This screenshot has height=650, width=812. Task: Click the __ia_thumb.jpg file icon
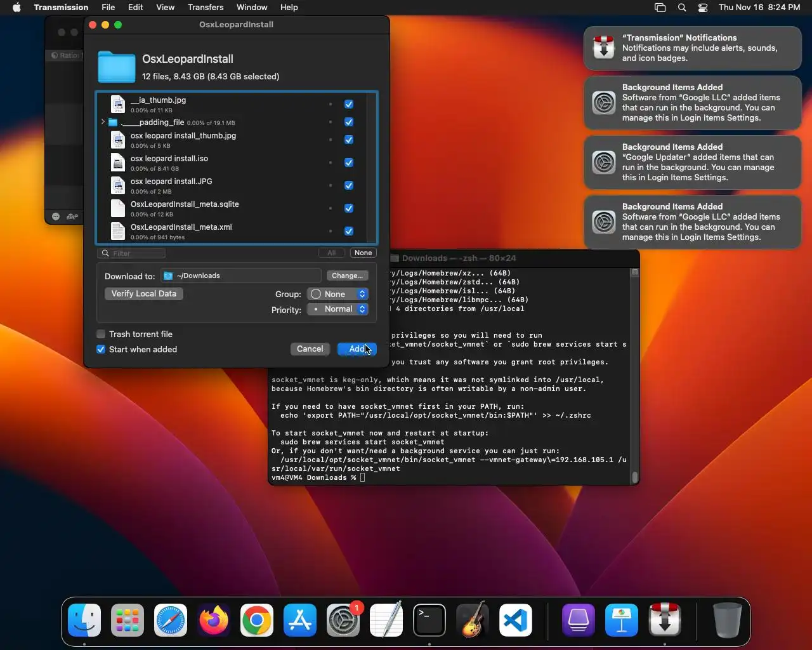pos(118,104)
